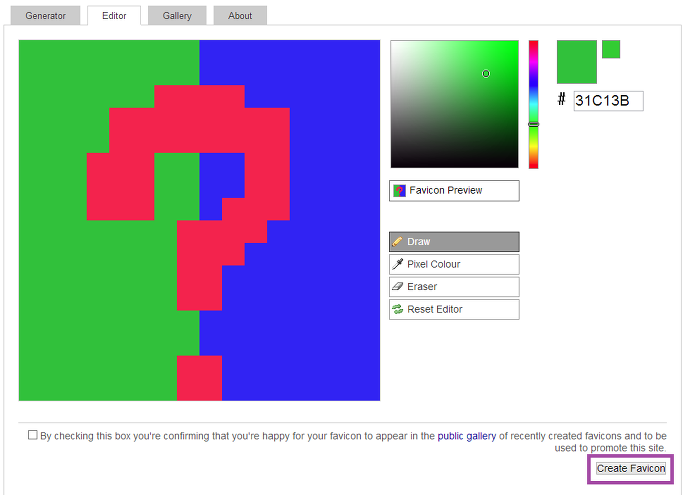Pick a colour in the saturation gradient square
The width and height of the screenshot is (683, 495).
click(x=454, y=104)
